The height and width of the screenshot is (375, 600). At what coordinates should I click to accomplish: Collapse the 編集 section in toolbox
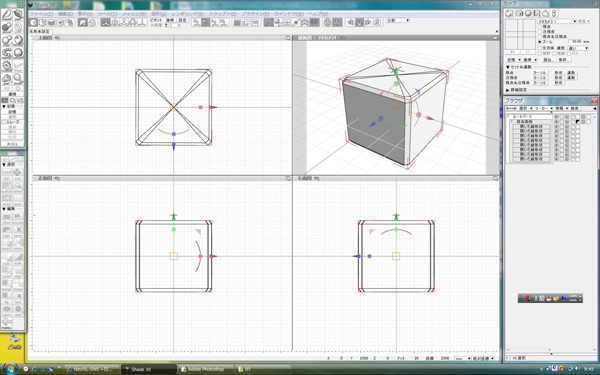click(4, 209)
